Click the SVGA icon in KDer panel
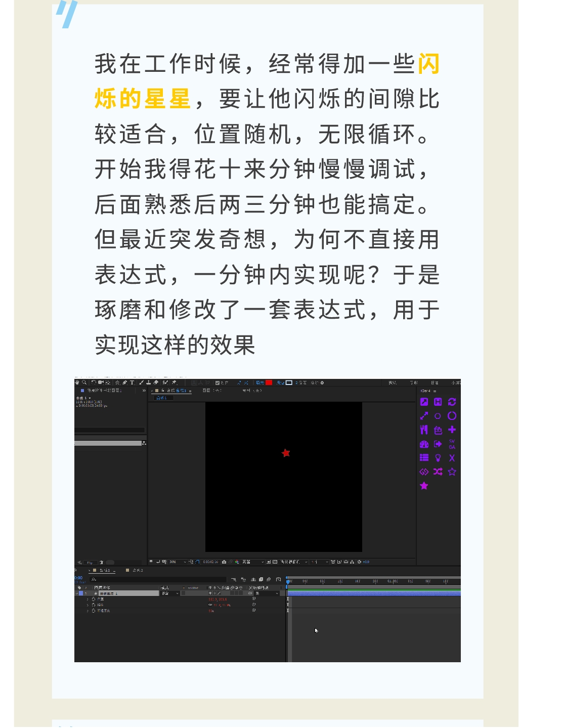Viewport: 562px width, 728px height. point(452,445)
